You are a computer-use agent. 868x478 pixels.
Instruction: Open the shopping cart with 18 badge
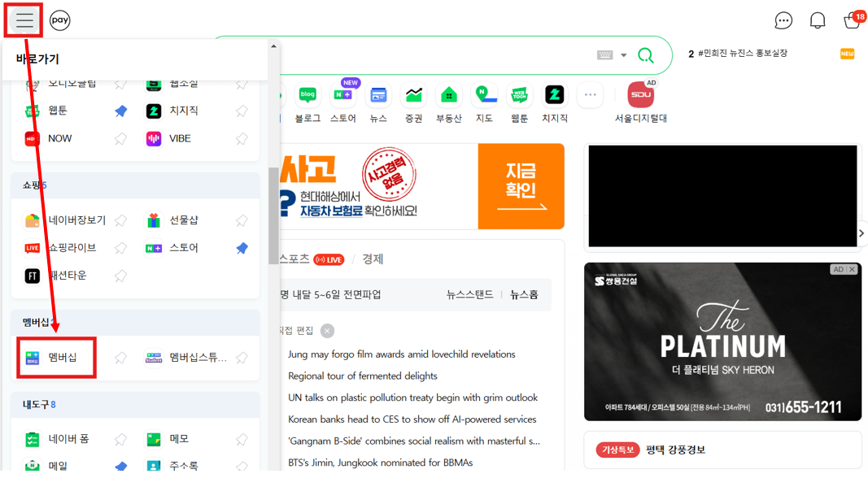(x=853, y=20)
